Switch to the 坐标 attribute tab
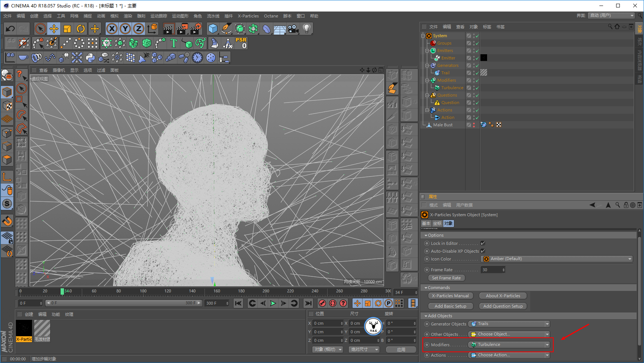 (x=437, y=223)
